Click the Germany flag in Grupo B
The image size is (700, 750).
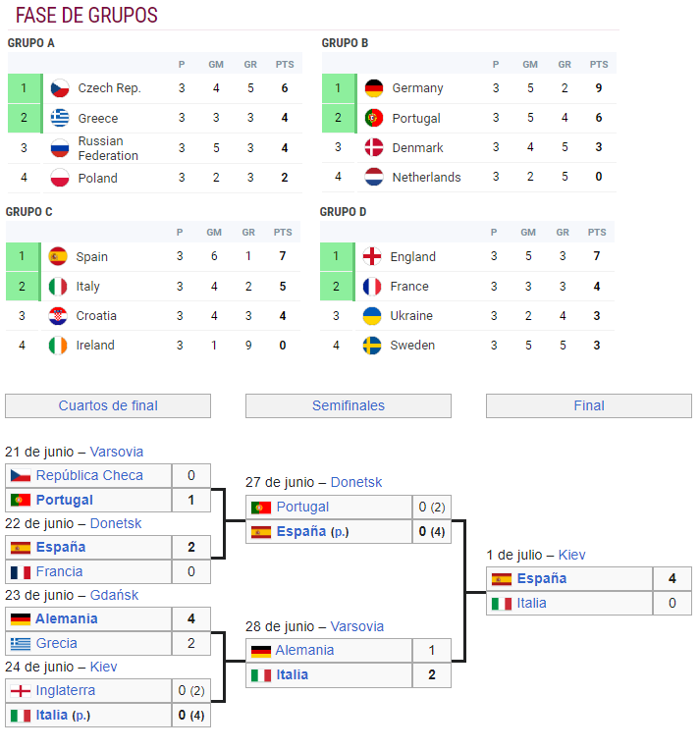pyautogui.click(x=373, y=88)
